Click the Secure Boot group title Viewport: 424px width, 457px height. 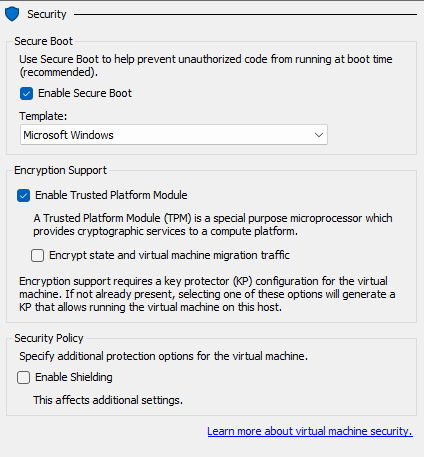(43, 41)
